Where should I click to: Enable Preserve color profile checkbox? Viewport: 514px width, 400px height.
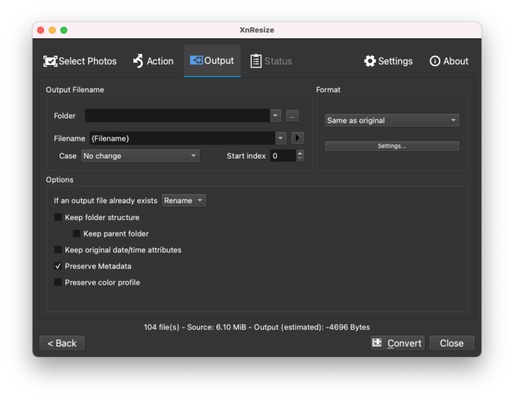(58, 282)
